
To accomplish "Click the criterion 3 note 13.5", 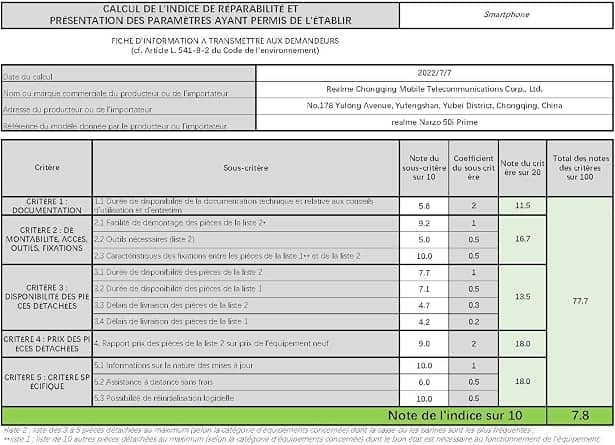I will (522, 297).
